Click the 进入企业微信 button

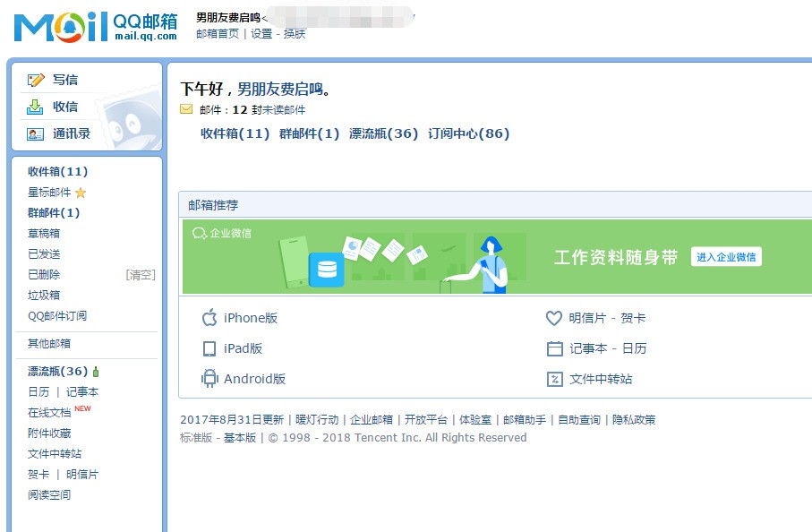point(726,257)
